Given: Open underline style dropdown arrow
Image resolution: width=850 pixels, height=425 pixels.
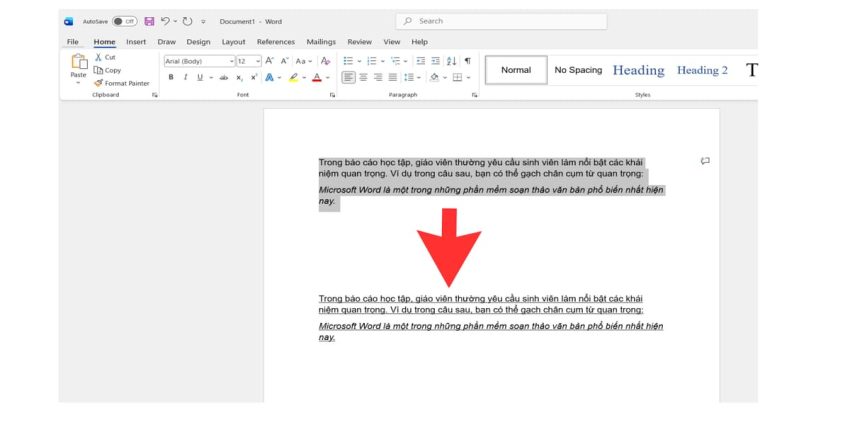Looking at the screenshot, I should tap(210, 78).
